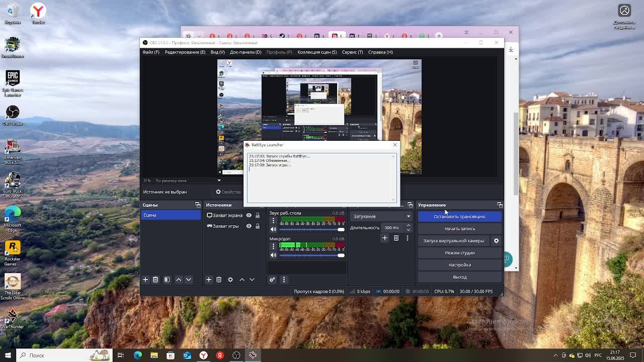Open the Коллекция сцен menu
The image size is (644, 362).
click(x=316, y=52)
